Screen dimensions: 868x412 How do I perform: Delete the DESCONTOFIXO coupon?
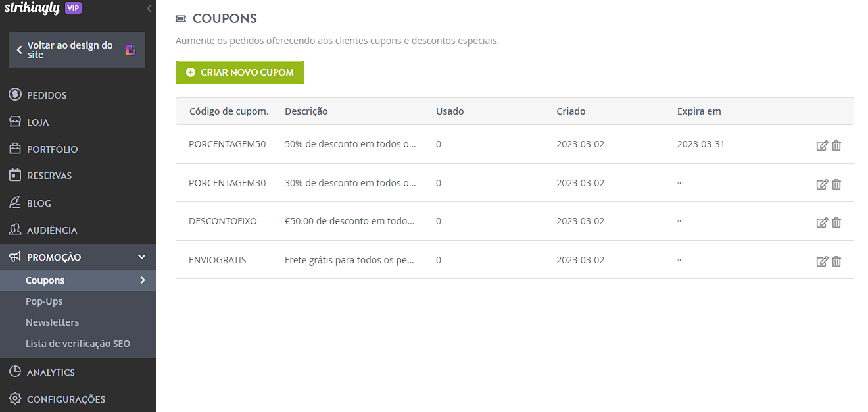[x=836, y=222]
